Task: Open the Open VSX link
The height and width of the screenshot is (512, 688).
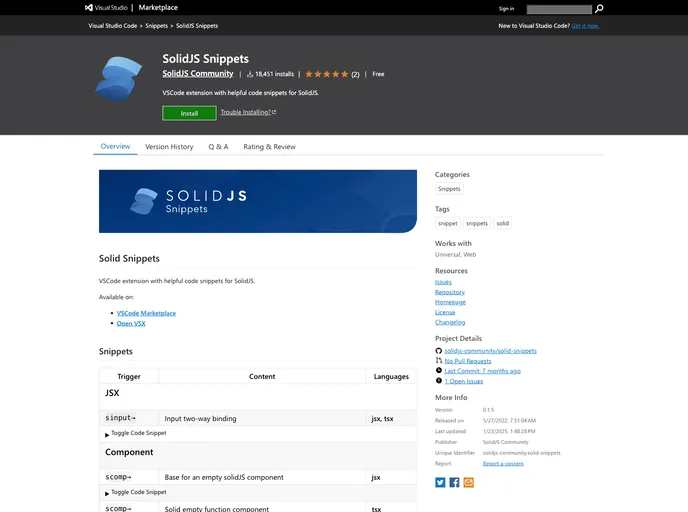Action: point(131,323)
